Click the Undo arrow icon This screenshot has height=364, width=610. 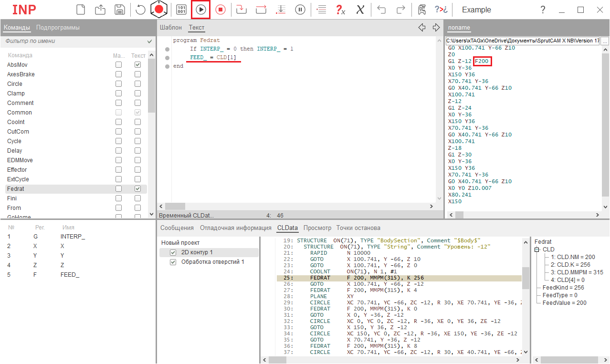pyautogui.click(x=381, y=10)
